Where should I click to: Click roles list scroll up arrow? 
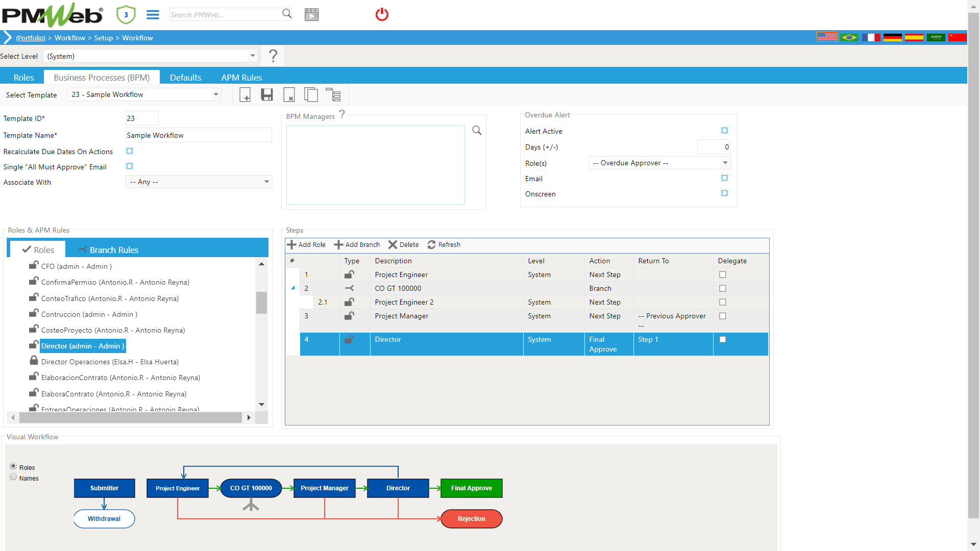[x=261, y=264]
